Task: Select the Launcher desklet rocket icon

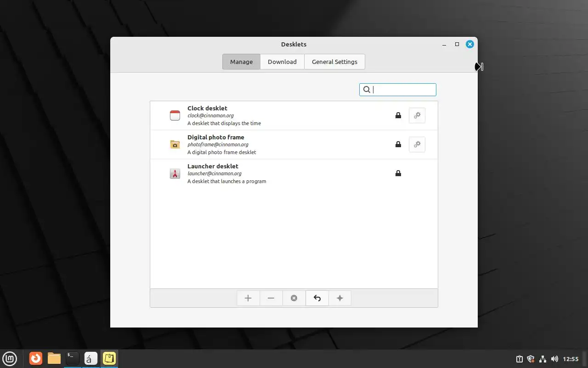Action: 175,173
